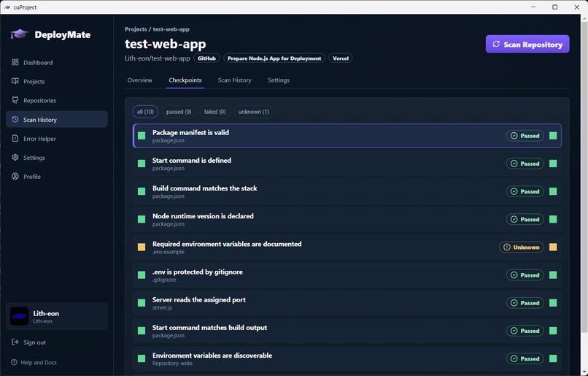Click Unknown badge on environment variables documented row
Screen dimensions: 588x376
pos(522,248)
